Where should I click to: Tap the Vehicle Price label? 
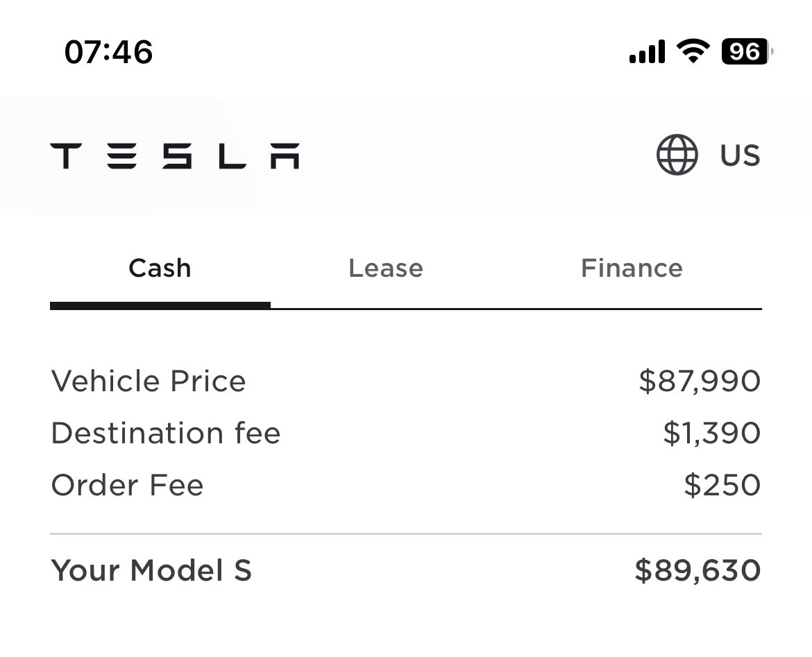point(149,381)
